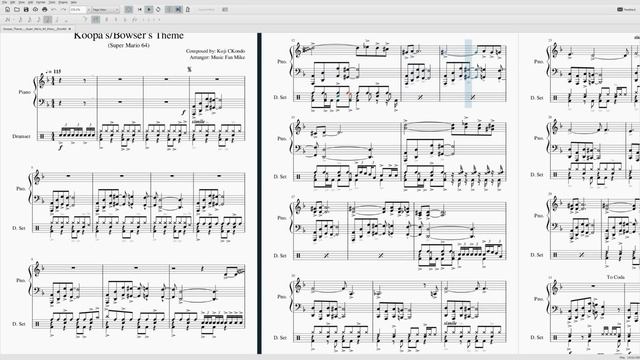Undo the last action
The image size is (640, 360).
(54, 9)
